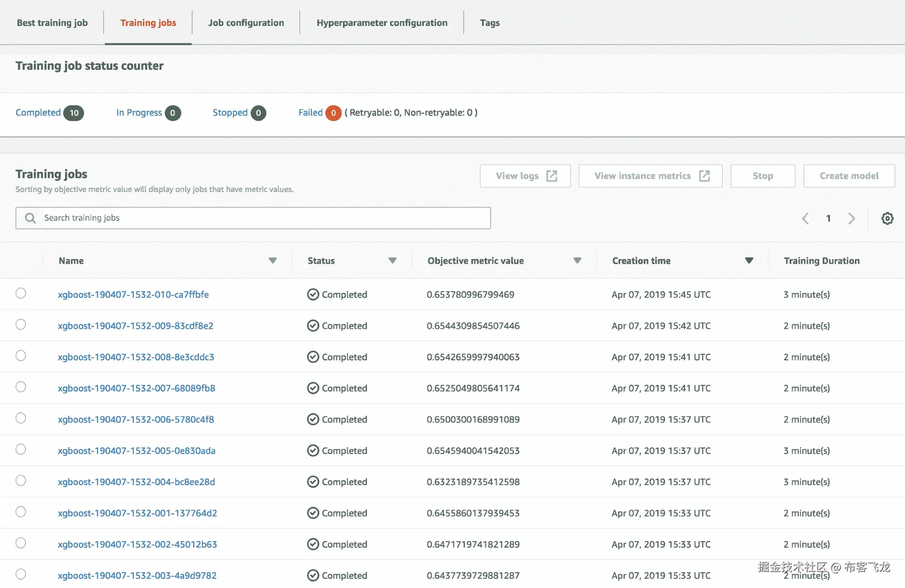Viewport: 905px width, 588px height.
Task: Switch to Best training job tab
Action: pos(52,23)
